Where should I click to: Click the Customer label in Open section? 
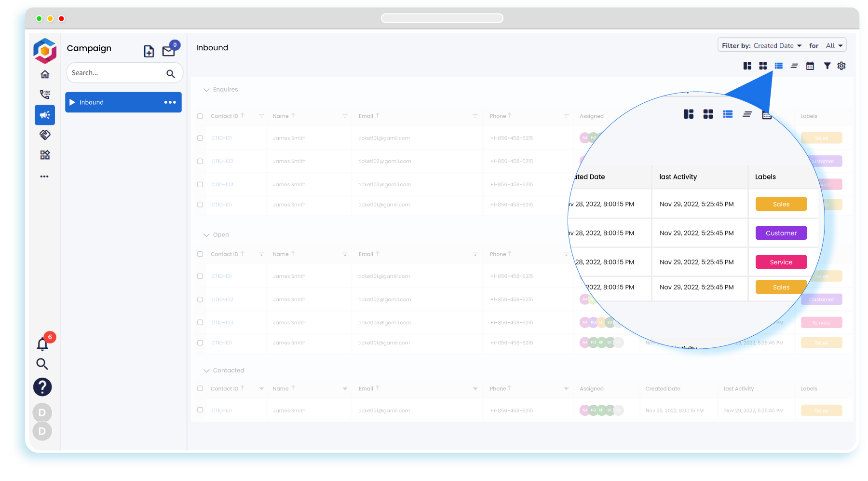tap(821, 300)
